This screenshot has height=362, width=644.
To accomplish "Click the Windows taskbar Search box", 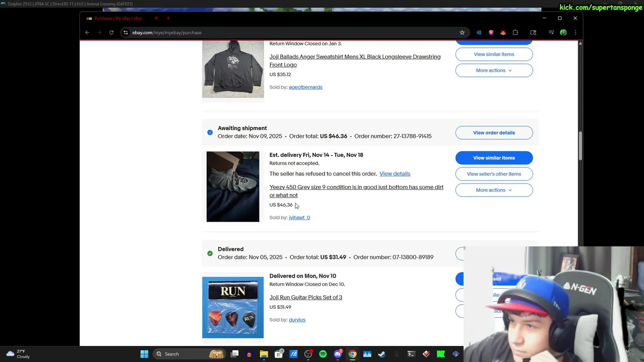I will click(189, 354).
